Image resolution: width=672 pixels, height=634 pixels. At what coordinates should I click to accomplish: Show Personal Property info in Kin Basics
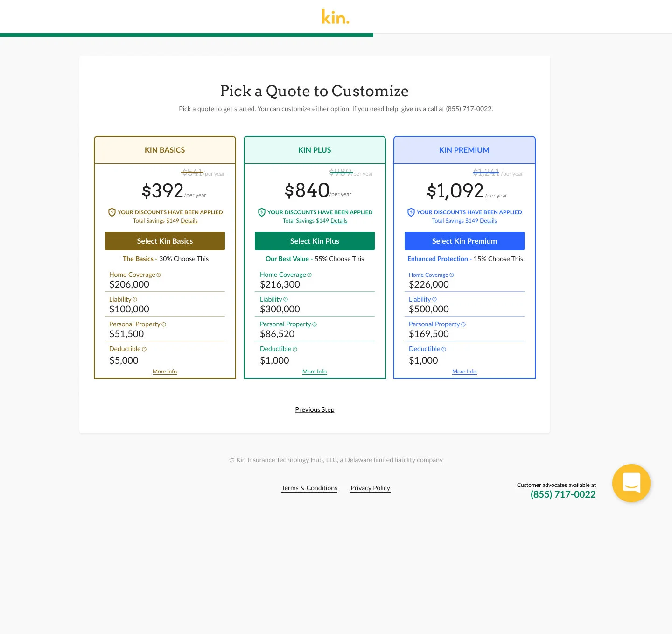click(x=164, y=324)
